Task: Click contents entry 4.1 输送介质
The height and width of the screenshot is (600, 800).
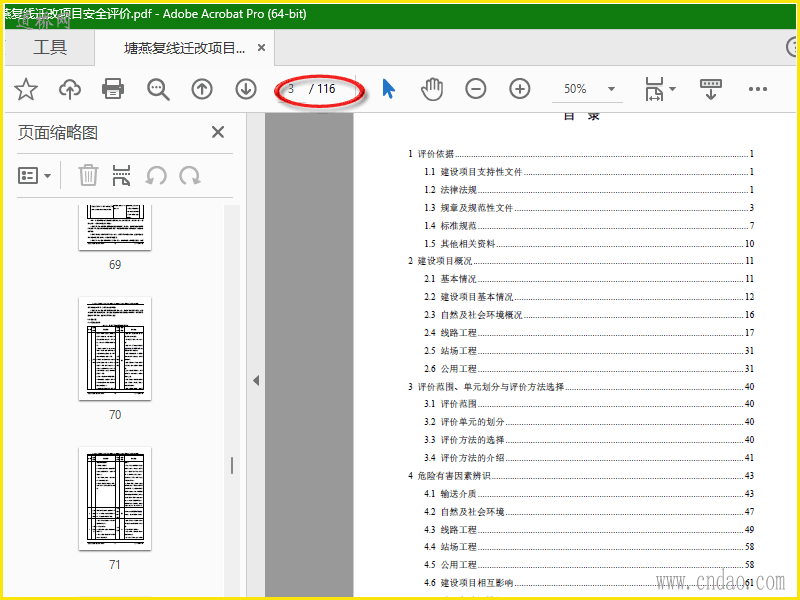Action: (589, 493)
